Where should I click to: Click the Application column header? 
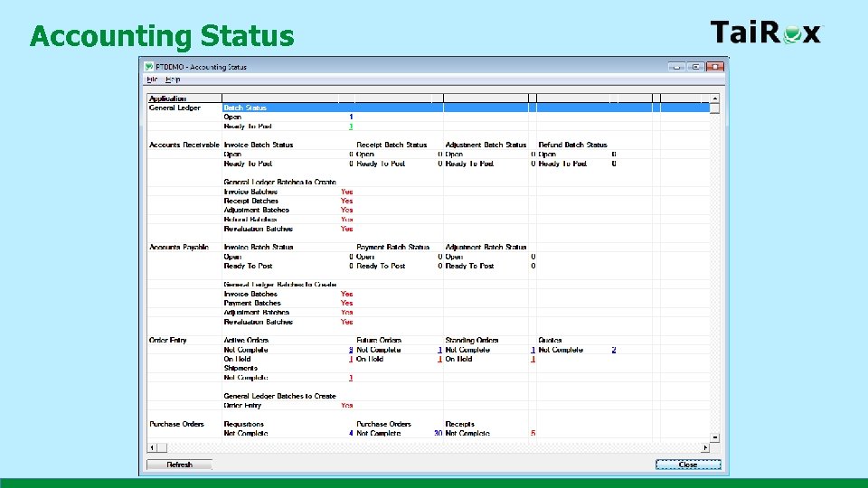click(184, 99)
